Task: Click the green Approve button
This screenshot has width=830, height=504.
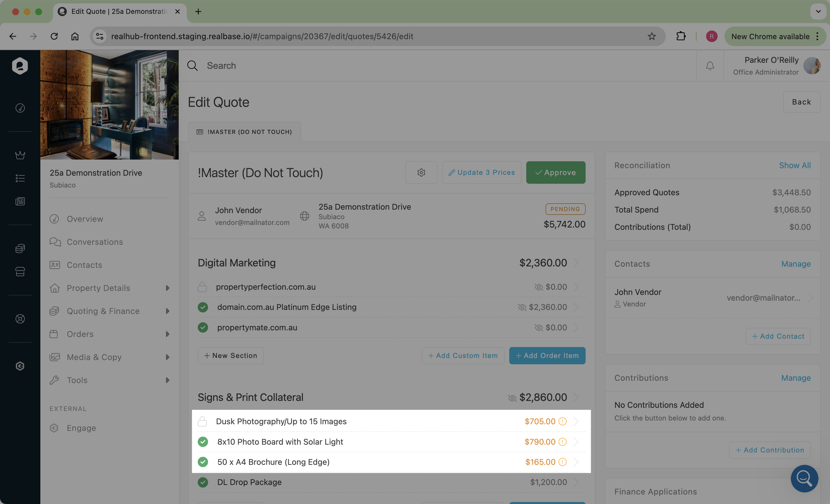Action: (555, 173)
